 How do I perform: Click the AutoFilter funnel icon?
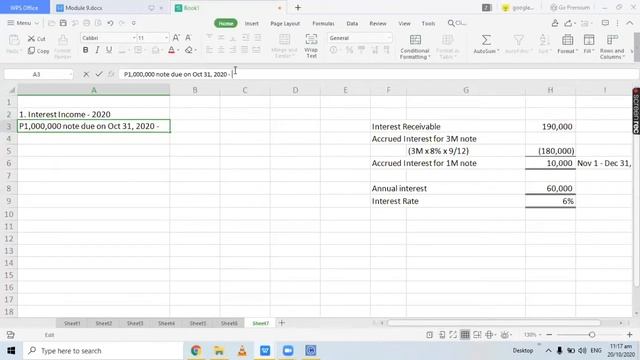[518, 40]
